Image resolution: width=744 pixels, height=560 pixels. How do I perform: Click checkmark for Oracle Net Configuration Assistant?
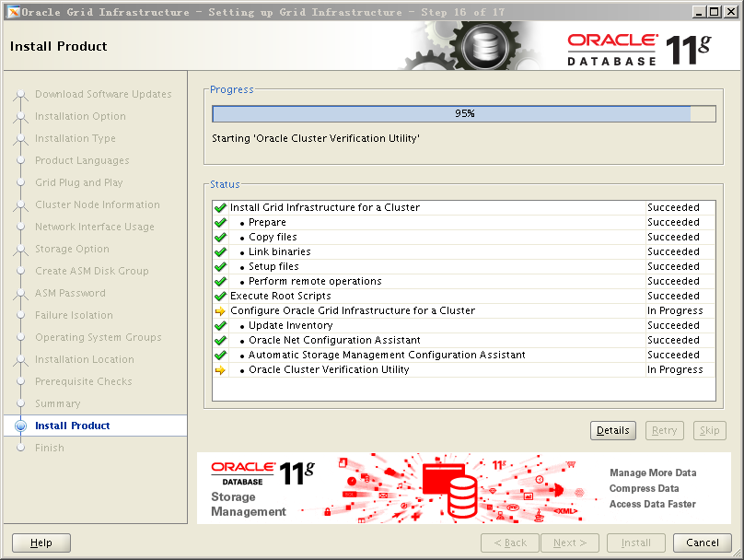(x=220, y=341)
